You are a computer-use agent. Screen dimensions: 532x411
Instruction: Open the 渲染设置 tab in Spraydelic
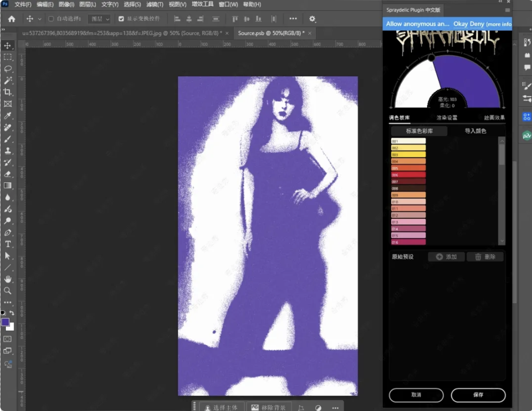coord(447,118)
